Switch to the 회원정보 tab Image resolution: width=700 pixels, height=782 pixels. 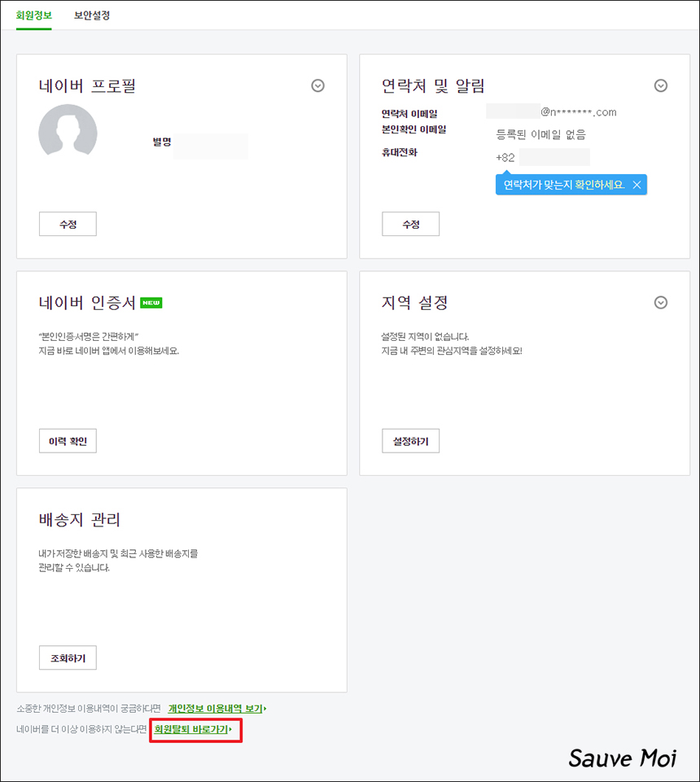coord(34,15)
